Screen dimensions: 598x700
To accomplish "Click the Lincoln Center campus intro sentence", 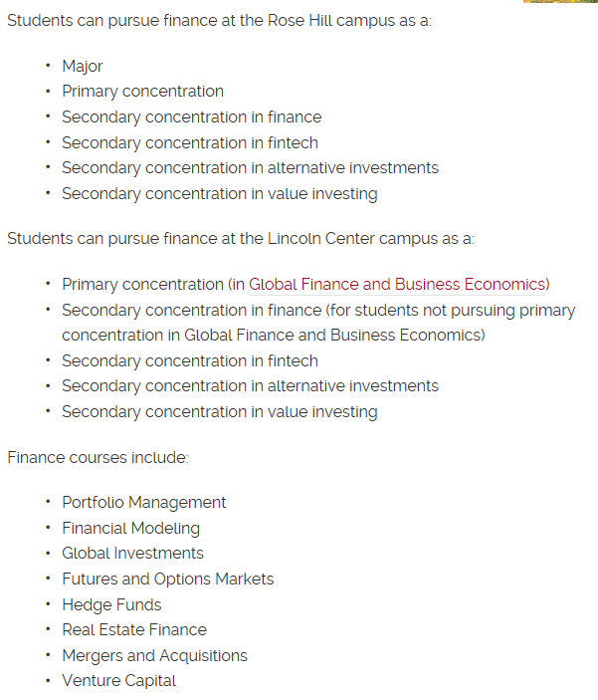I will (241, 239).
